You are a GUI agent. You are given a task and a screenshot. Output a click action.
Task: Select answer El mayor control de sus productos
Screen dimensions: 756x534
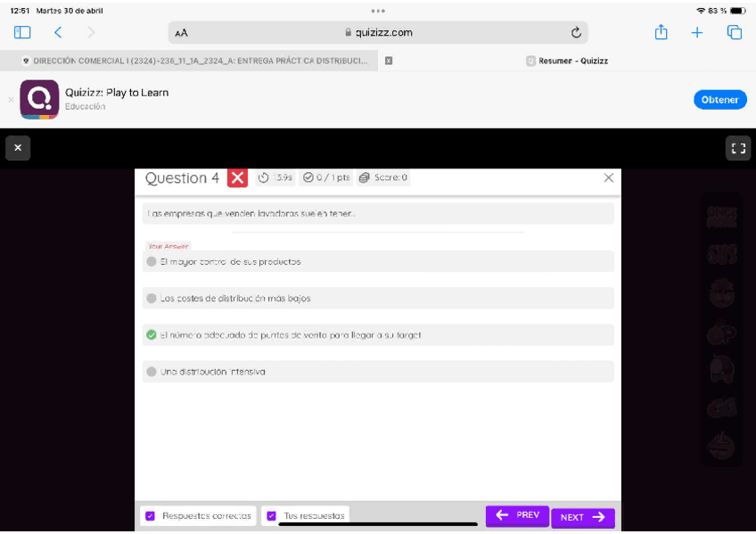point(379,261)
